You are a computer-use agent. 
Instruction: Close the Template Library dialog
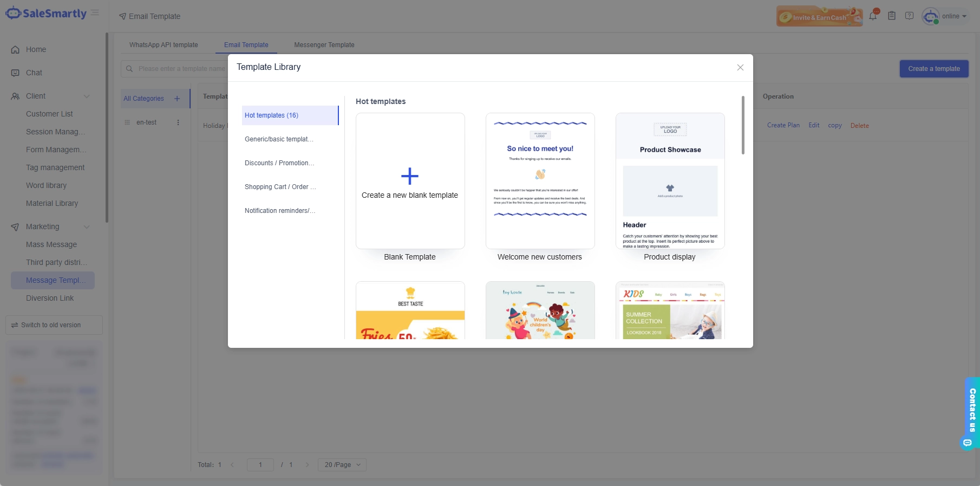[x=740, y=67]
